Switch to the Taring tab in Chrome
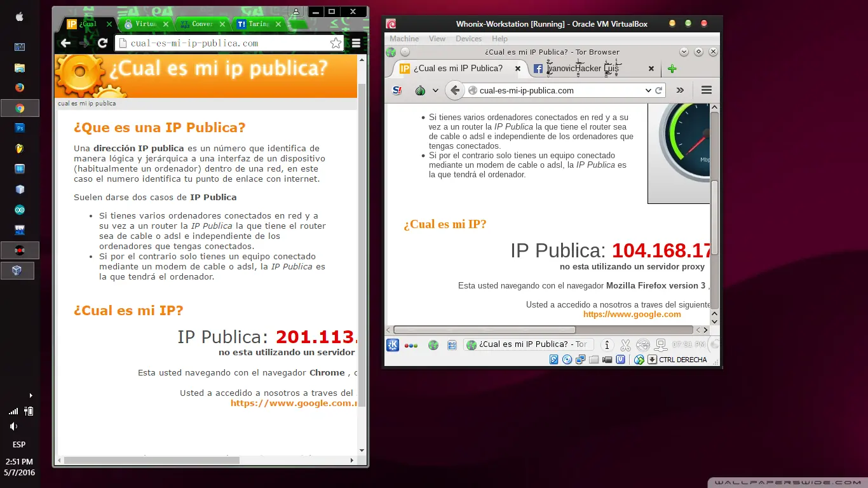This screenshot has width=868, height=488. [259, 24]
